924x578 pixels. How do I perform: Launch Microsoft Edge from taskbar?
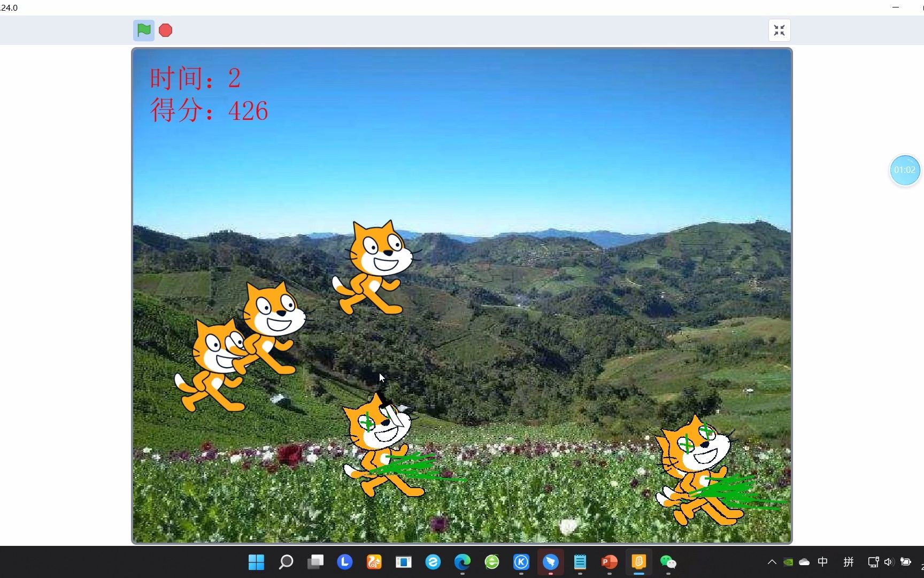coord(463,562)
